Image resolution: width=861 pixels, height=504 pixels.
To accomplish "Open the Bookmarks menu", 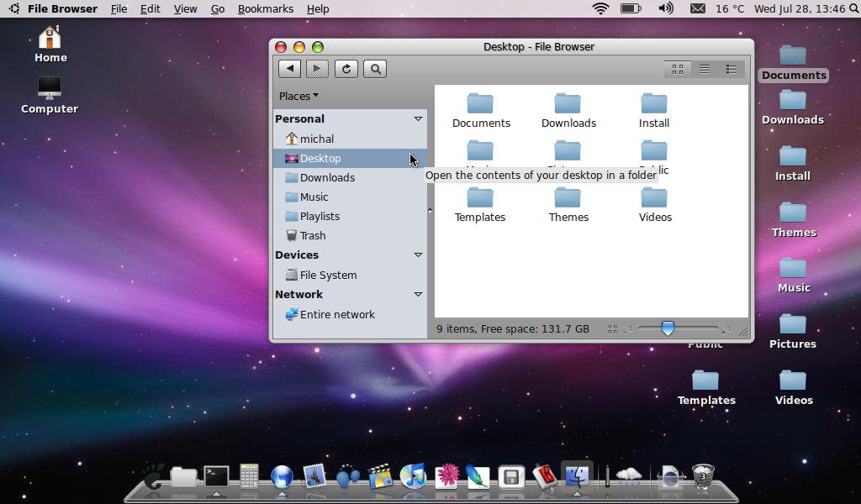I will tap(265, 8).
